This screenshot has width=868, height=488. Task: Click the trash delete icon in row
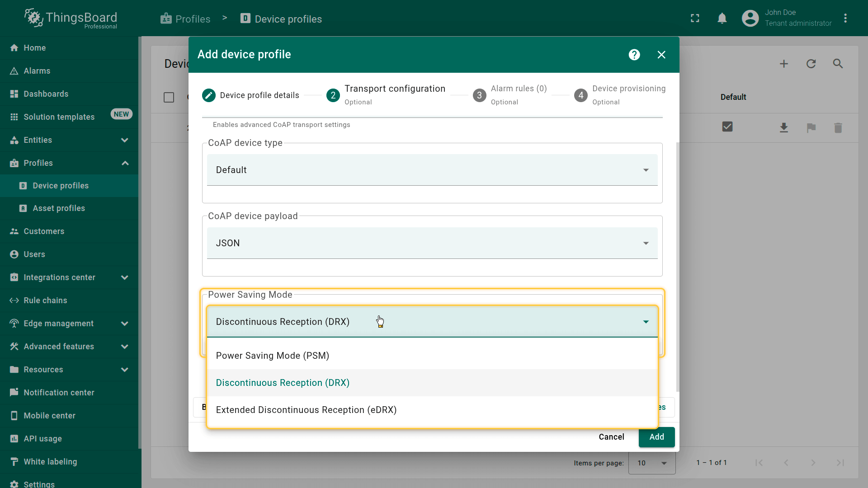[x=838, y=128]
